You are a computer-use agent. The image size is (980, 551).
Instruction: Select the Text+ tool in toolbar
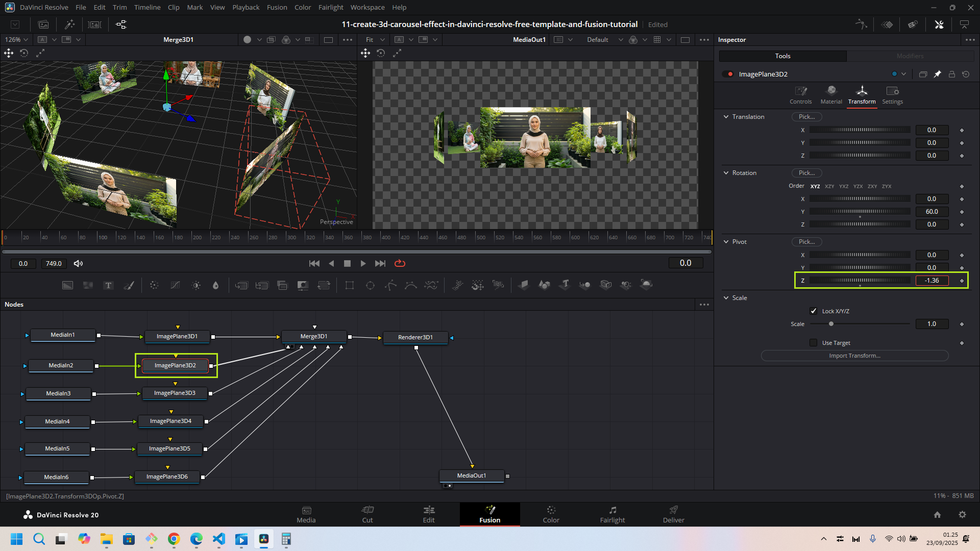point(108,285)
